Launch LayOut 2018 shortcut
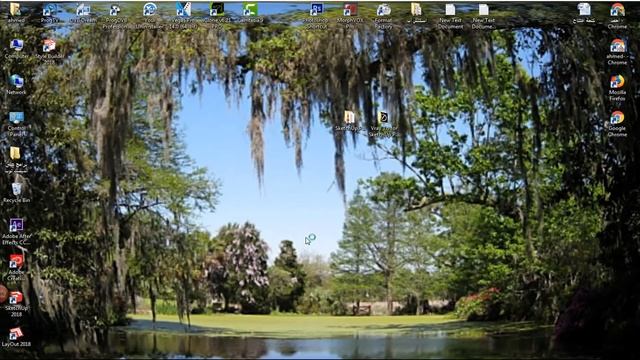Viewport: 640px width, 360px height. coord(16,337)
